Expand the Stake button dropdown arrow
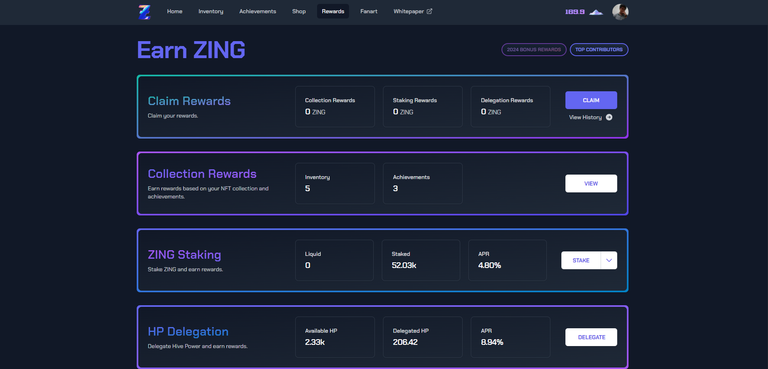The width and height of the screenshot is (768, 369). [x=609, y=260]
